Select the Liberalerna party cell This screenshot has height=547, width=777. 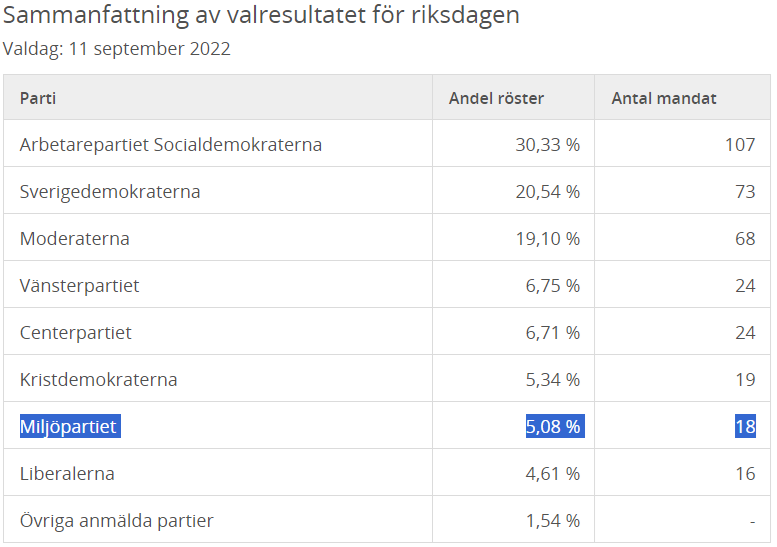[x=67, y=474]
